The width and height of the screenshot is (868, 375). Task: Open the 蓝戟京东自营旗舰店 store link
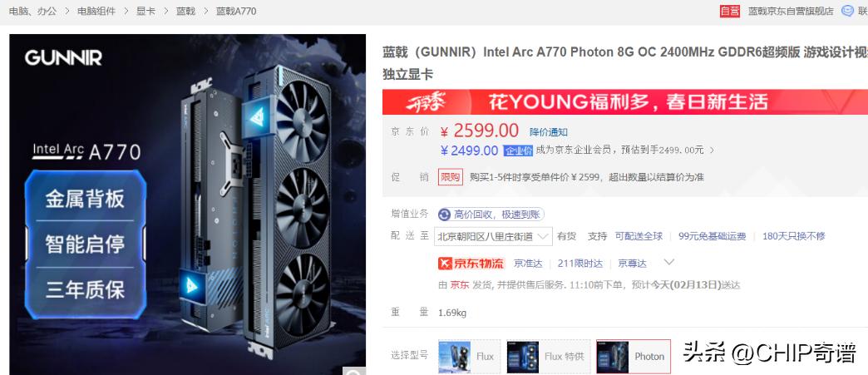(x=791, y=11)
